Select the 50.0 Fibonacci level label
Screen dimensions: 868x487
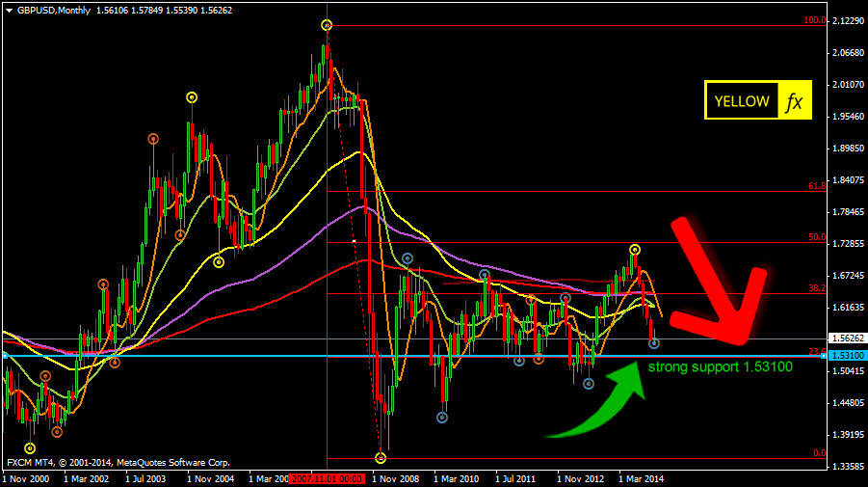tap(815, 237)
